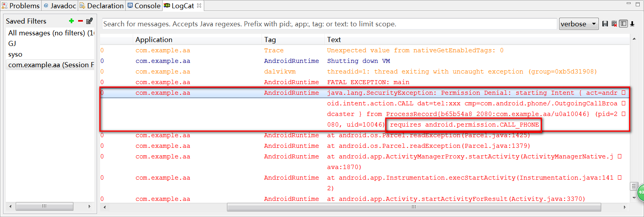This screenshot has width=644, height=217.
Task: Select the 'Shutting down VM' log line
Action: tap(365, 61)
